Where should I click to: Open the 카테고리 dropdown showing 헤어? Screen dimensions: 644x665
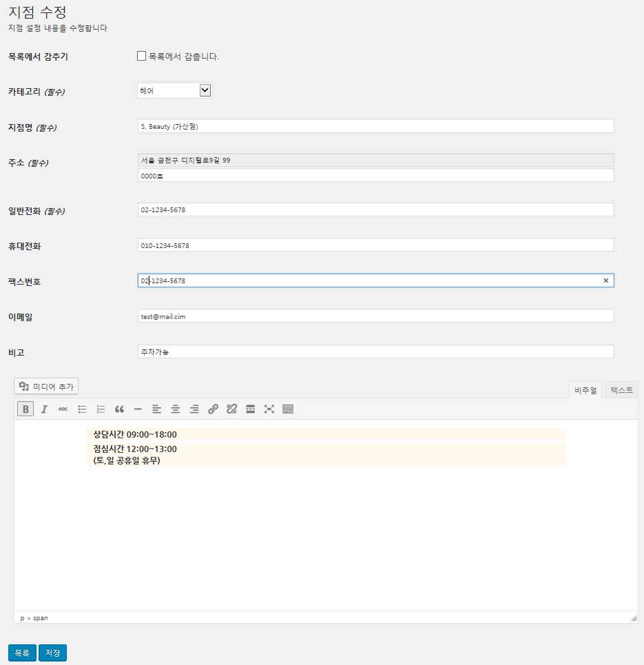(175, 90)
